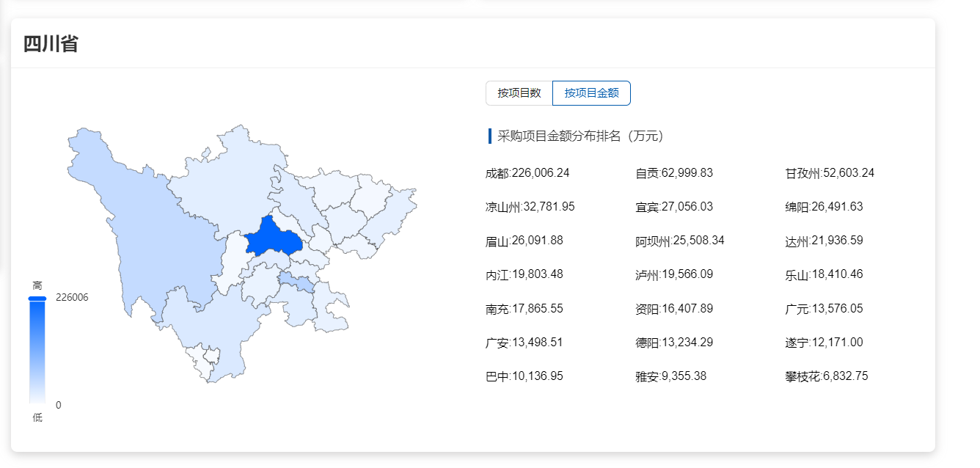The height and width of the screenshot is (468, 980).
Task: Click the 四川省 panel title
Action: point(51,44)
